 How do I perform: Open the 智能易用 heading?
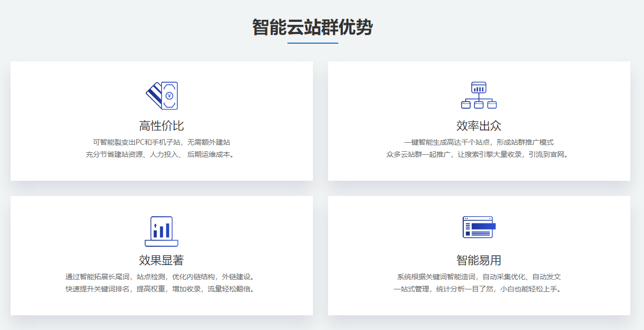coord(478,260)
